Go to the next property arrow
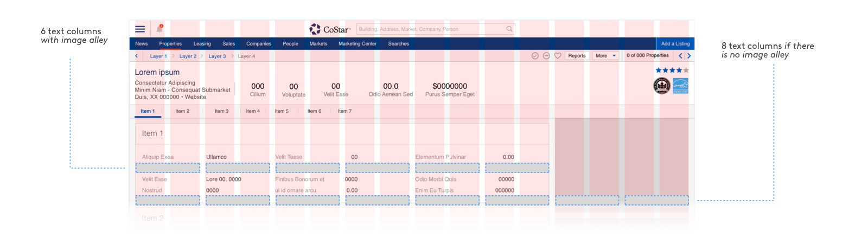This screenshot has width=868, height=244. pos(689,56)
